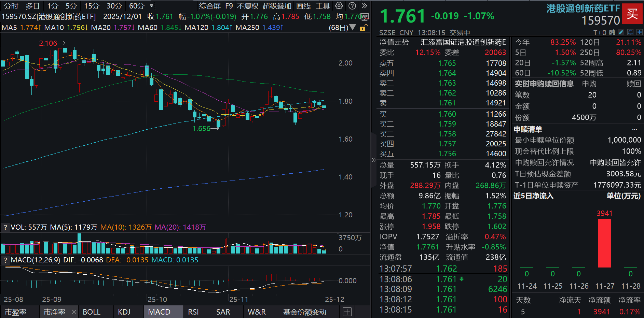Open 申赎清单 more options ellipsis
644x318 pixels.
[x=634, y=129]
